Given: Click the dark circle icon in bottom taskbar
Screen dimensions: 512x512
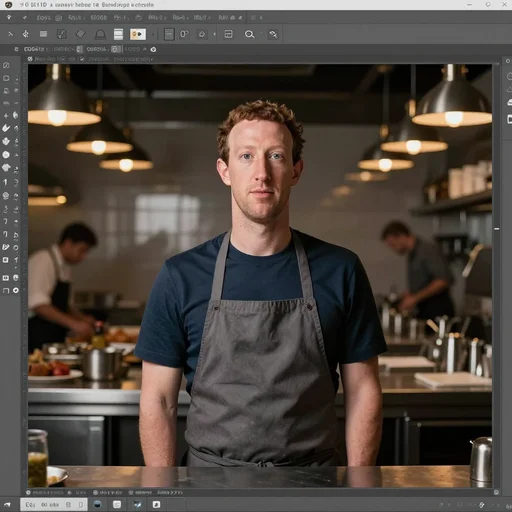Looking at the screenshot, I should coord(97,504).
